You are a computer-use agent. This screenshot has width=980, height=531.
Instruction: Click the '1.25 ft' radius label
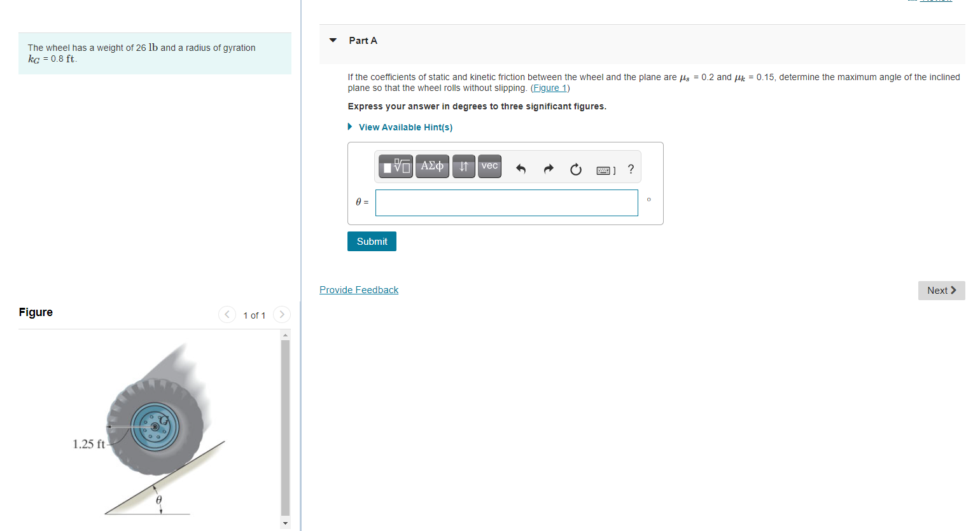tap(88, 444)
